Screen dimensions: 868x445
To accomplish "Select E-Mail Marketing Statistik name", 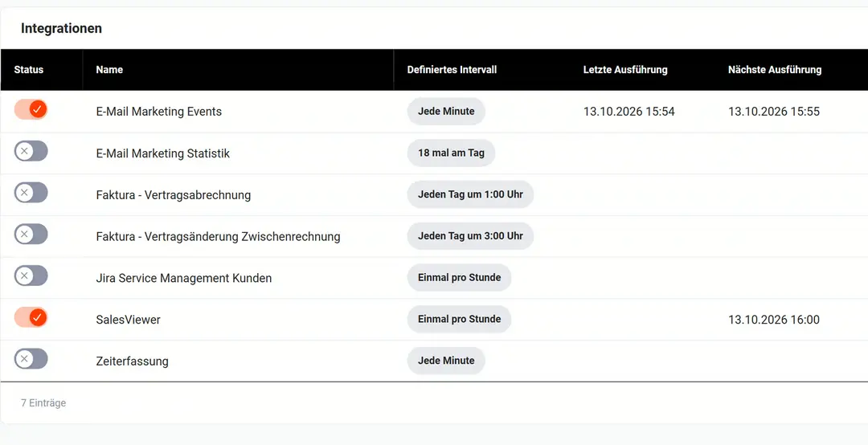I will pyautogui.click(x=162, y=153).
